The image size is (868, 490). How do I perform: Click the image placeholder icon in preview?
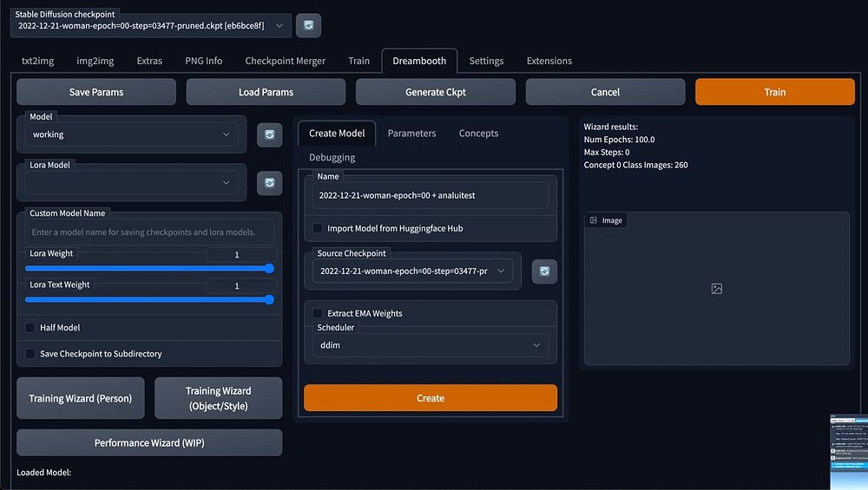716,289
